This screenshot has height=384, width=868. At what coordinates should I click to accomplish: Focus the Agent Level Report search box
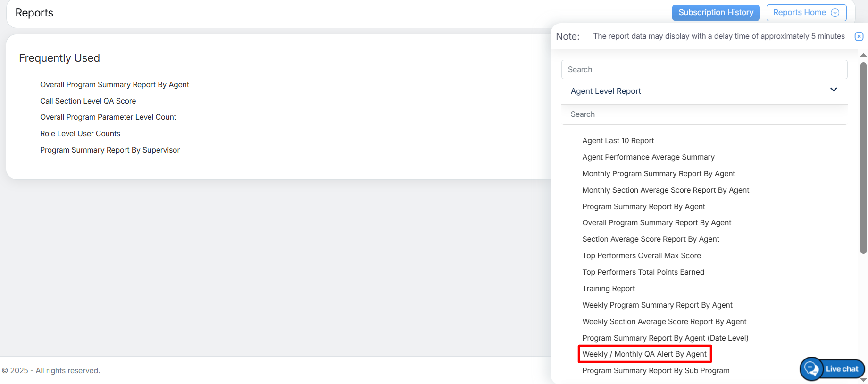pos(704,114)
